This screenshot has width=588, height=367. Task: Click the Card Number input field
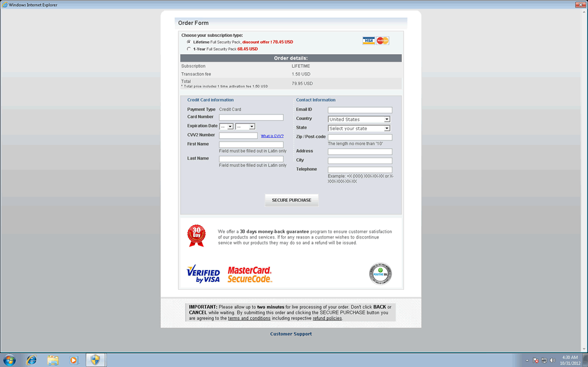pyautogui.click(x=251, y=117)
